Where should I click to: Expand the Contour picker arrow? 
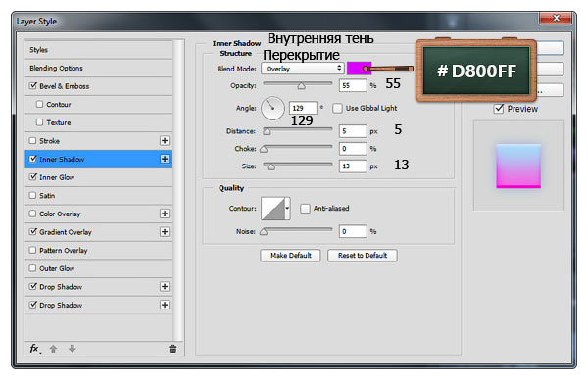287,208
